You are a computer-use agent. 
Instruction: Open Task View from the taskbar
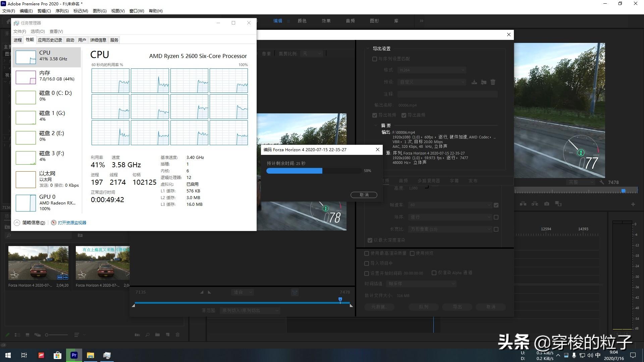[x=24, y=355]
